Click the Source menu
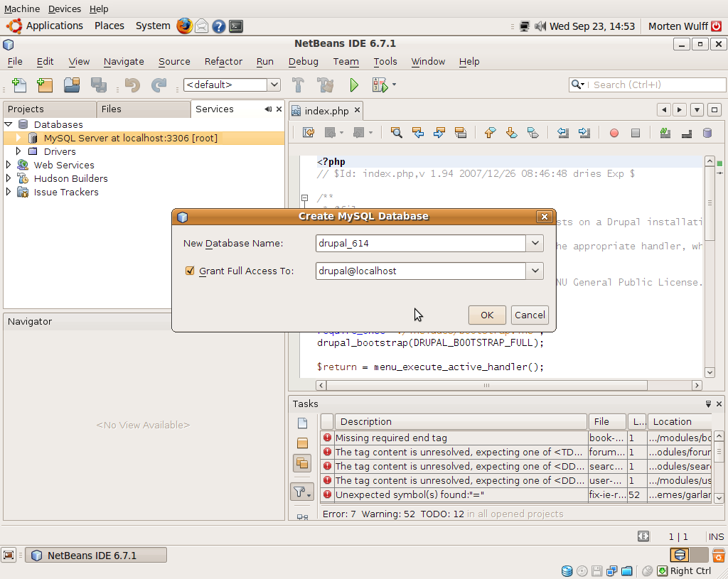This screenshot has width=728, height=579. (174, 62)
